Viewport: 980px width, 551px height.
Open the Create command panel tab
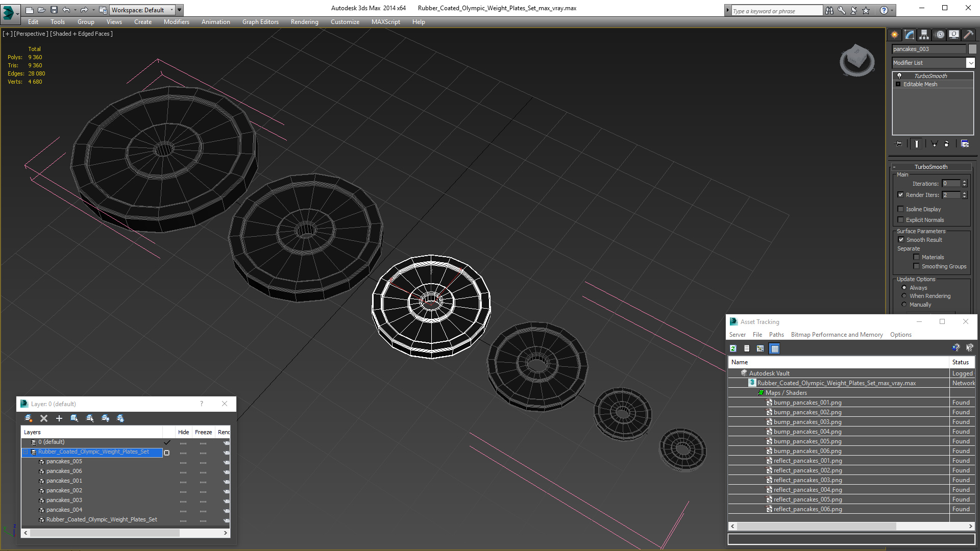(894, 35)
